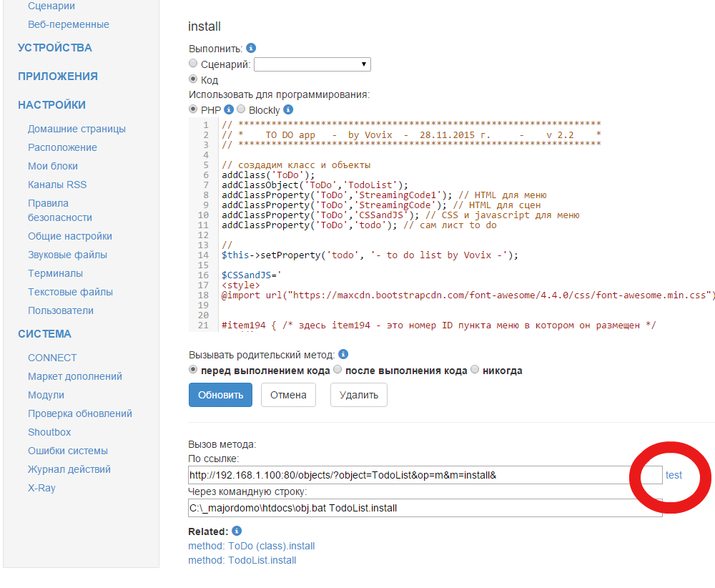Image resolution: width=715 pixels, height=588 pixels.
Task: Choose Blockly programming option
Action: point(241,109)
